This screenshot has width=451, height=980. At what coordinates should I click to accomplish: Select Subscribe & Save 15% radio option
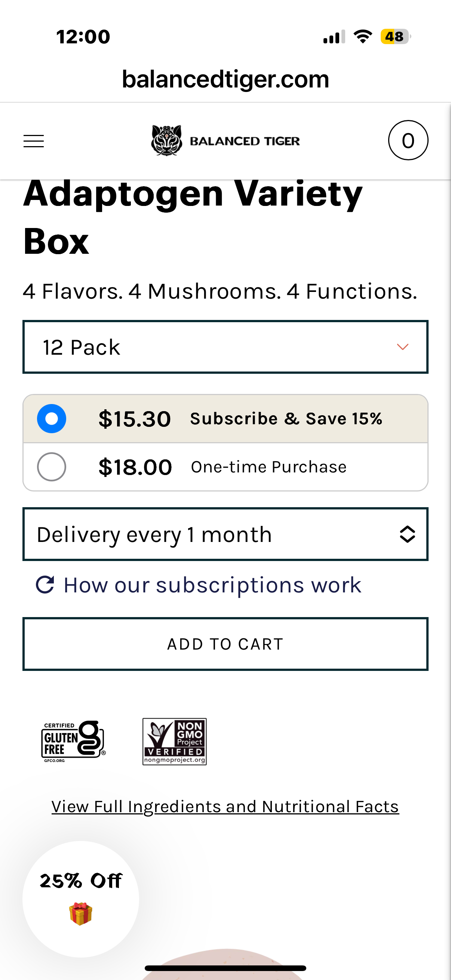click(52, 419)
